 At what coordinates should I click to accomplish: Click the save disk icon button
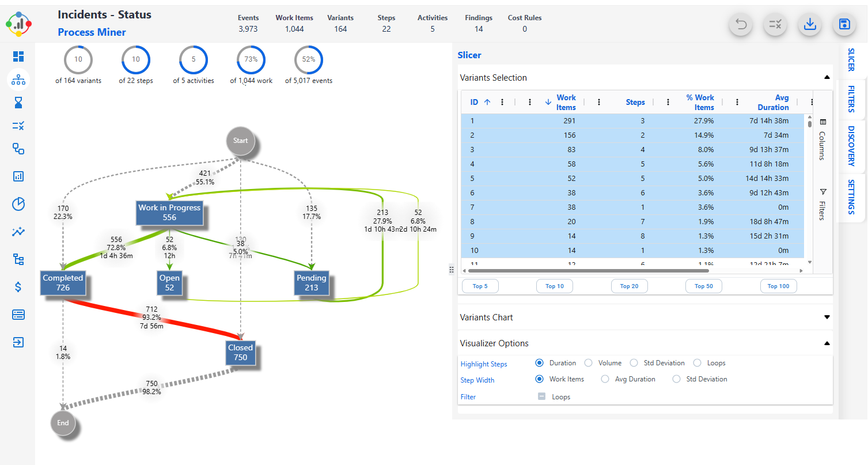tap(844, 24)
